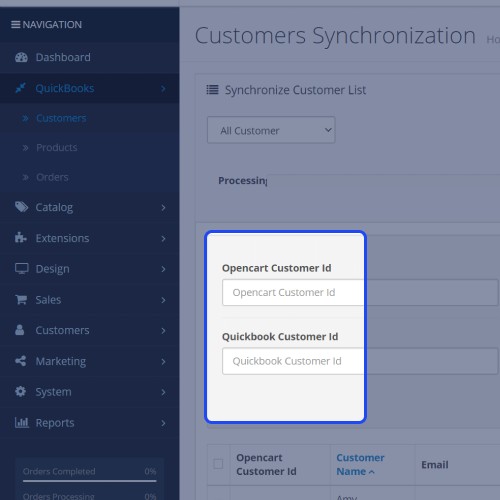The image size is (500, 500).
Task: Click the QuickBooks plug icon
Action: click(x=21, y=88)
